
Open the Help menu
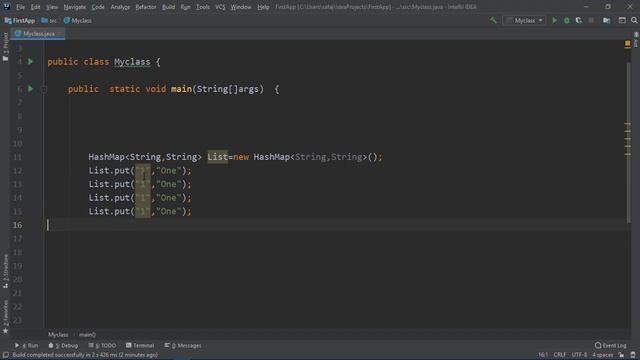[x=263, y=7]
